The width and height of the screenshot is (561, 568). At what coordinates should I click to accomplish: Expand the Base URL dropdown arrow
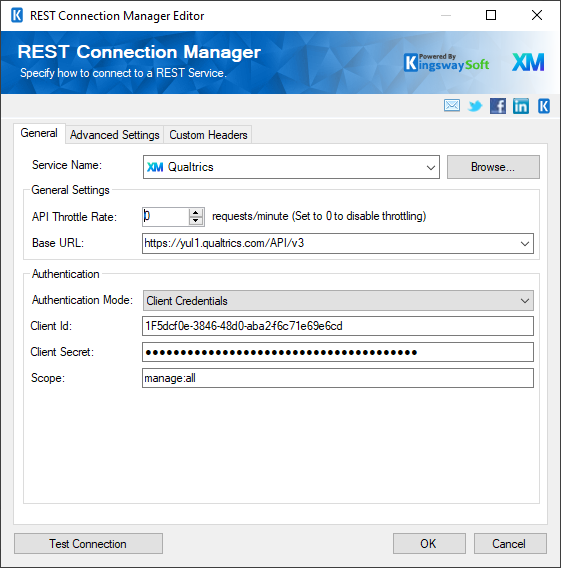click(525, 243)
